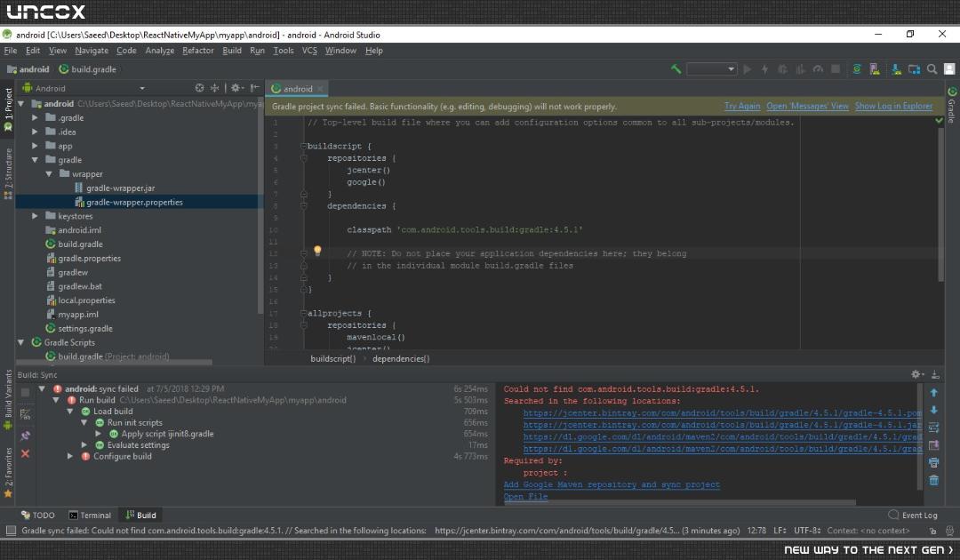Click Open 'Messages' View link
960x560 pixels.
click(807, 106)
